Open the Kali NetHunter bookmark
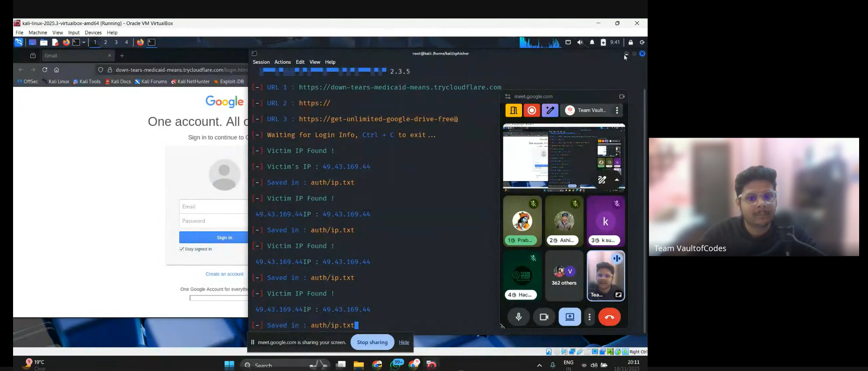868x371 pixels. point(190,82)
